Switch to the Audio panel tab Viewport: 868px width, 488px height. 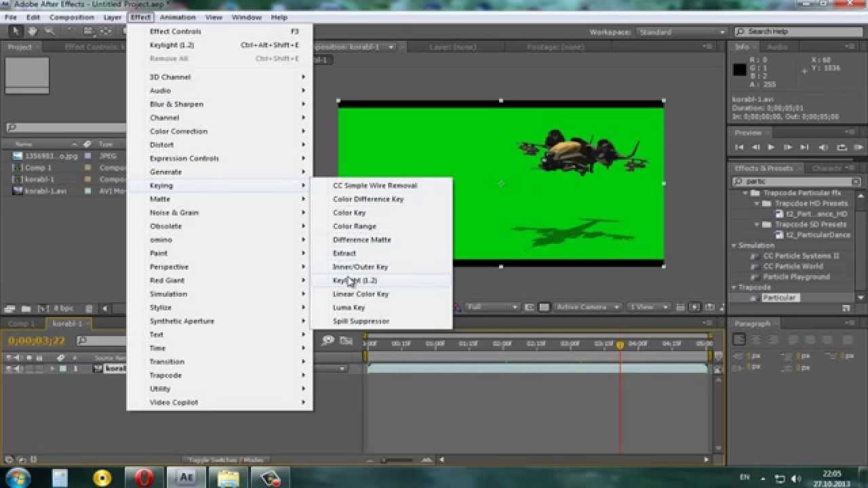pos(777,47)
